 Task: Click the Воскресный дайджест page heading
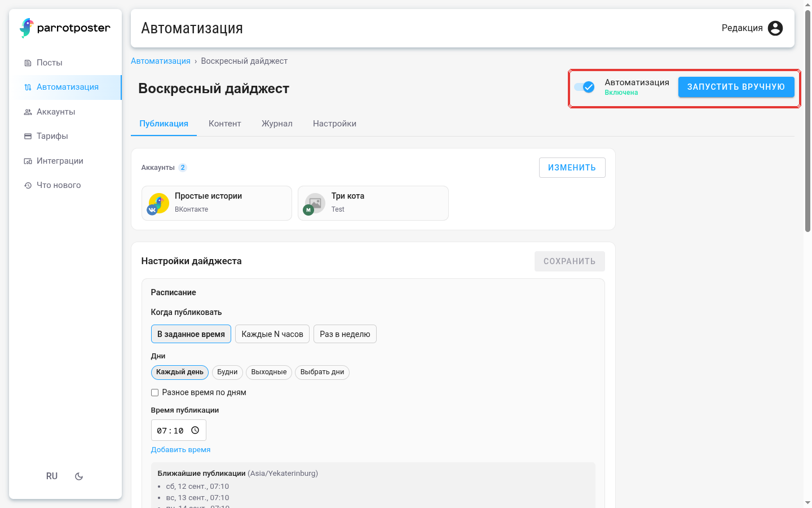click(x=214, y=89)
